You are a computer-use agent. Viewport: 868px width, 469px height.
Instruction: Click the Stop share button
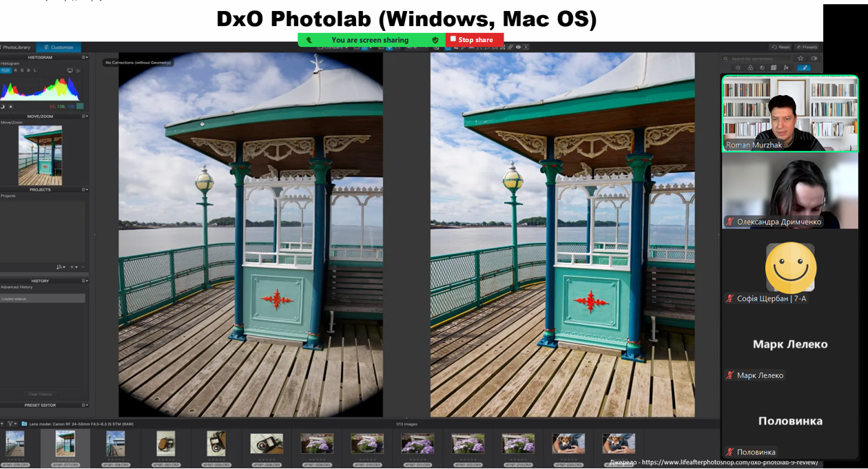474,40
